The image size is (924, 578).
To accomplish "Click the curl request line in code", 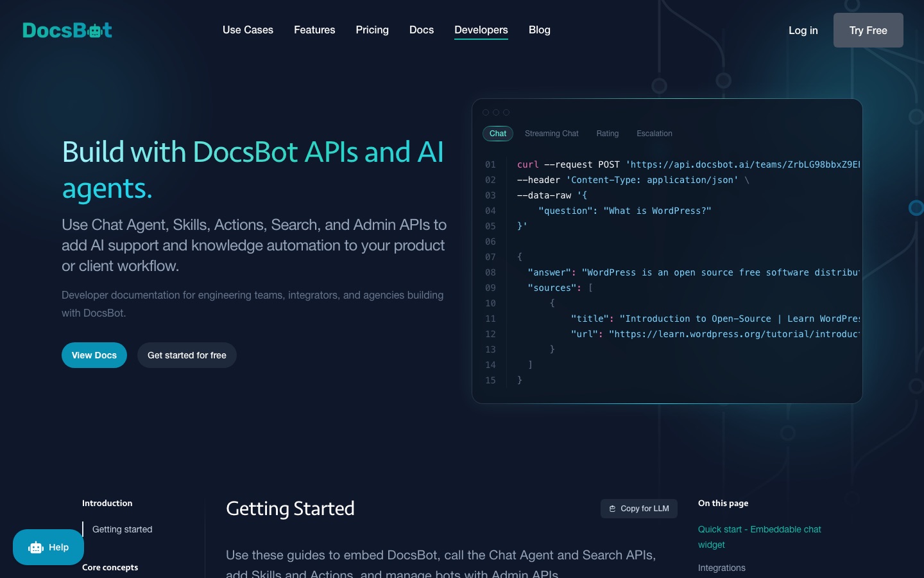I will (689, 164).
